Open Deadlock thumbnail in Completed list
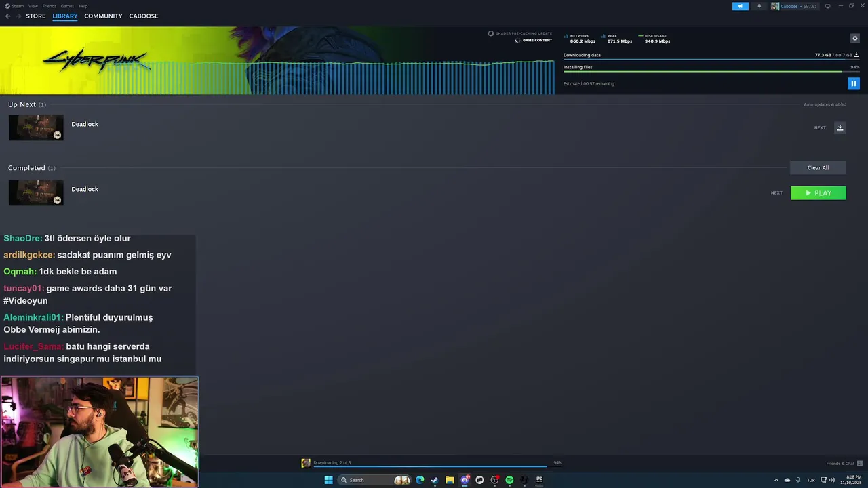This screenshot has width=868, height=488. (36, 192)
